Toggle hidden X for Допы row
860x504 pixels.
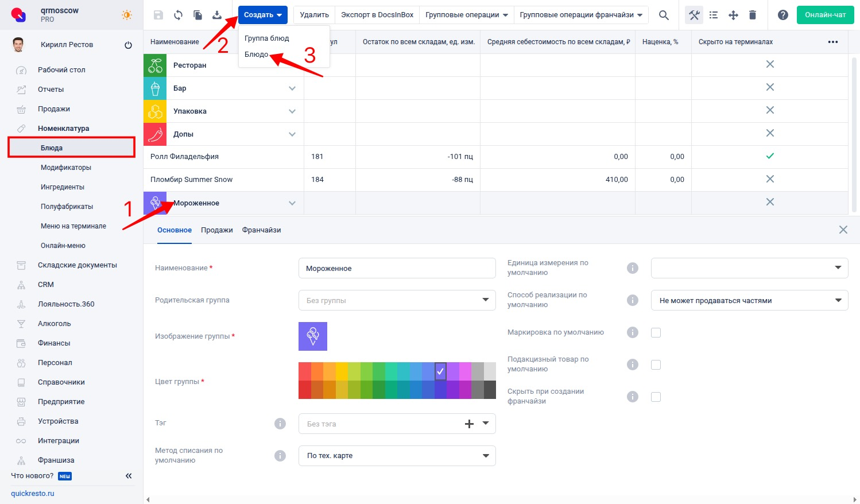point(770,133)
